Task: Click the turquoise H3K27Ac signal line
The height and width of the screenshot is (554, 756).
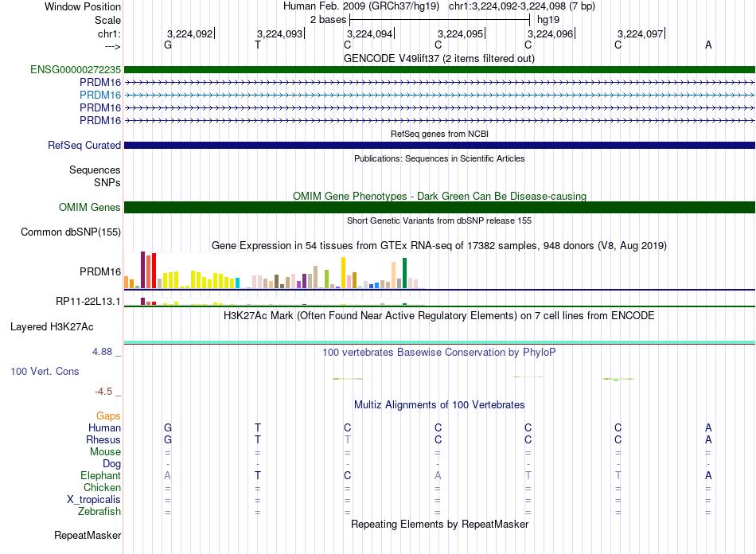Action: coord(439,342)
